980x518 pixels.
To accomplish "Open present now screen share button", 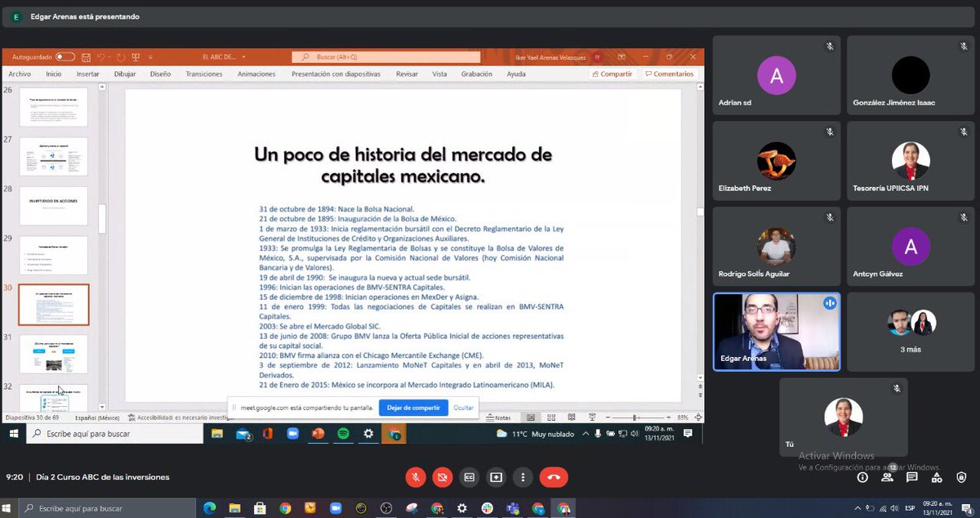I will tap(496, 477).
